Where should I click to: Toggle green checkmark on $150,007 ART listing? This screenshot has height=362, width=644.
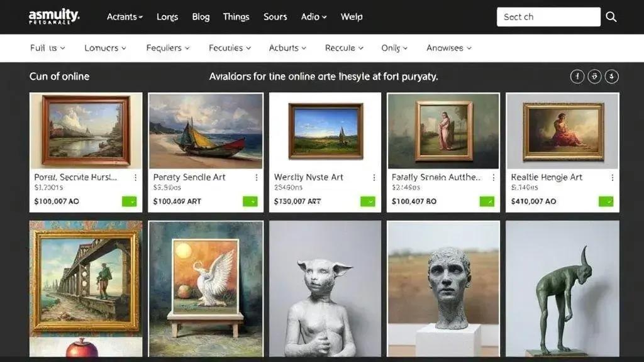tap(367, 202)
